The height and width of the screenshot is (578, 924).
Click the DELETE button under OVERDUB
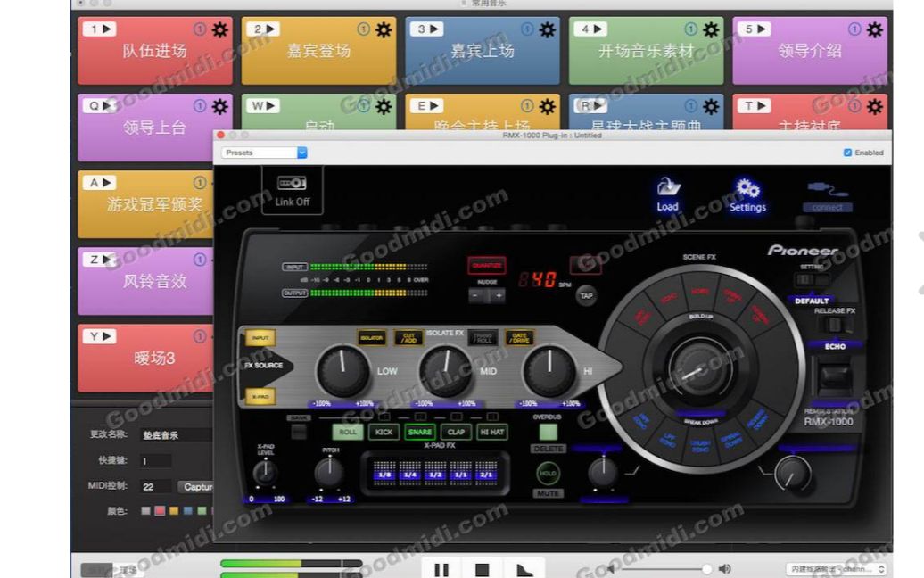click(548, 449)
